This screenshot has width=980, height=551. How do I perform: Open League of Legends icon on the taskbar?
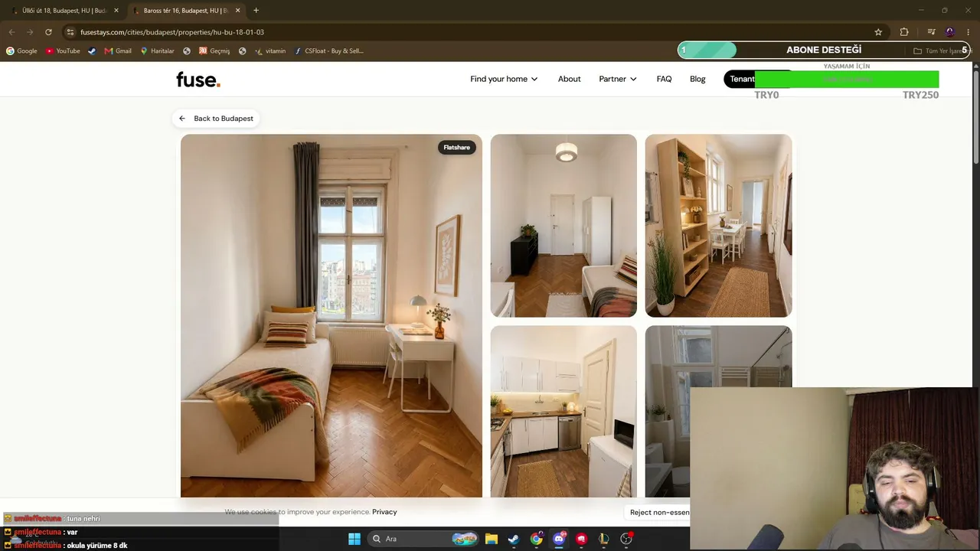[x=604, y=539]
